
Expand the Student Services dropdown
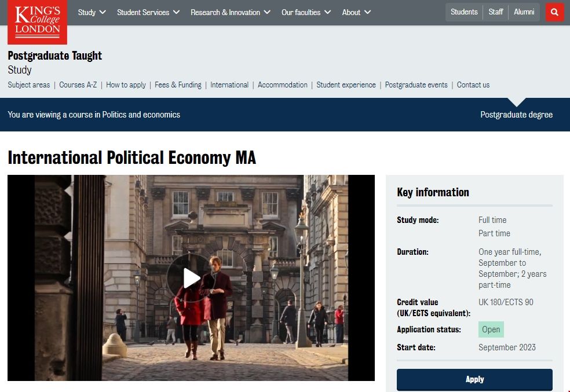[x=148, y=12]
